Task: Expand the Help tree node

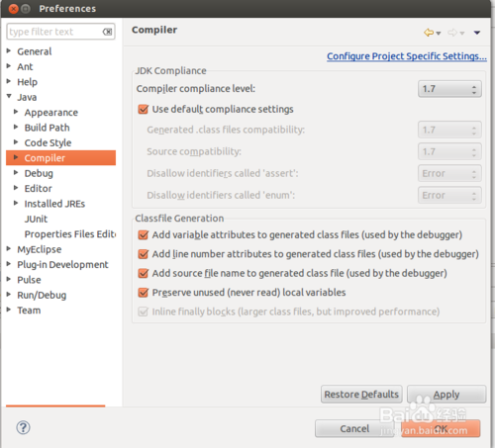Action: (9, 81)
